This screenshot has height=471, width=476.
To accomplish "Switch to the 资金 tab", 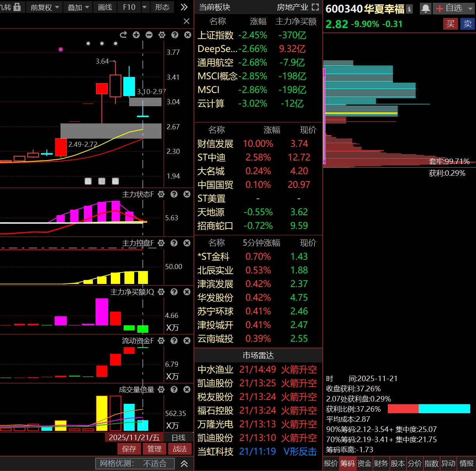I will (364, 464).
